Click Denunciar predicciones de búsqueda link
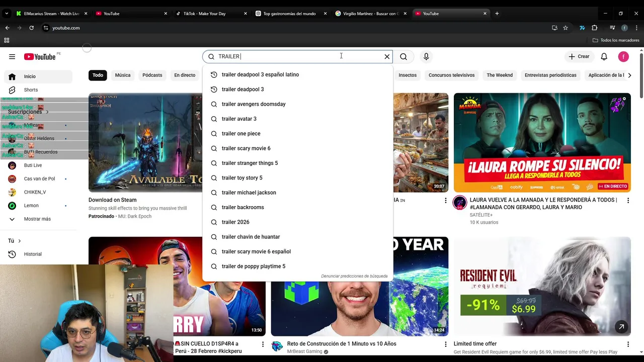The image size is (644, 362). (354, 276)
